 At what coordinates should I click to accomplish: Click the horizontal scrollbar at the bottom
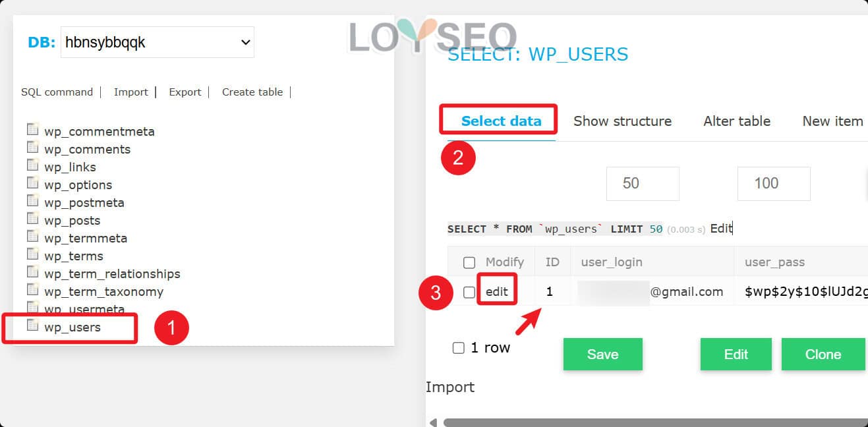652,422
